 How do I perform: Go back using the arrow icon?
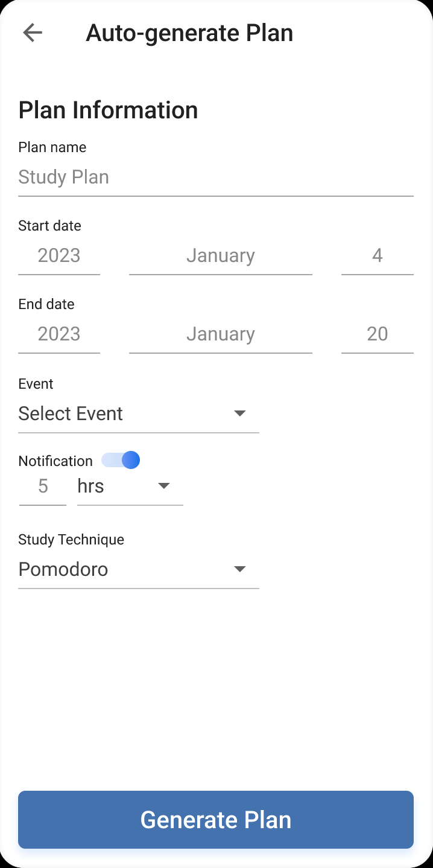pyautogui.click(x=33, y=33)
